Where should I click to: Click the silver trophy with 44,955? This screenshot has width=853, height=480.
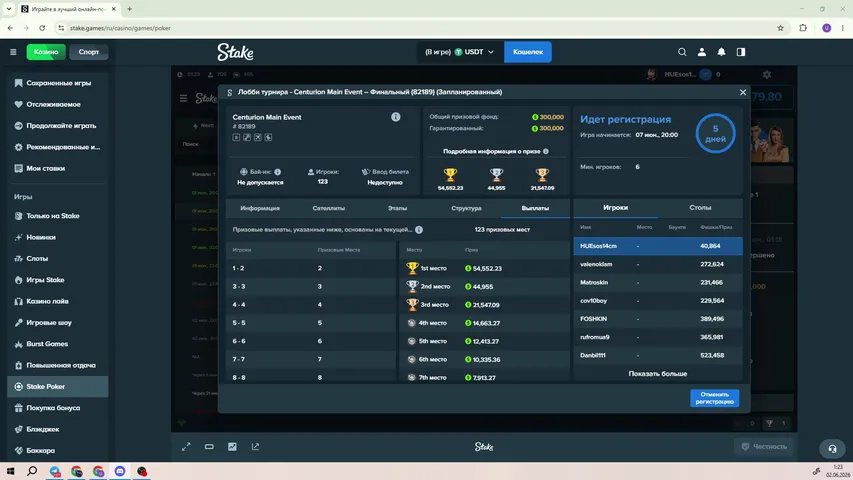click(x=496, y=175)
